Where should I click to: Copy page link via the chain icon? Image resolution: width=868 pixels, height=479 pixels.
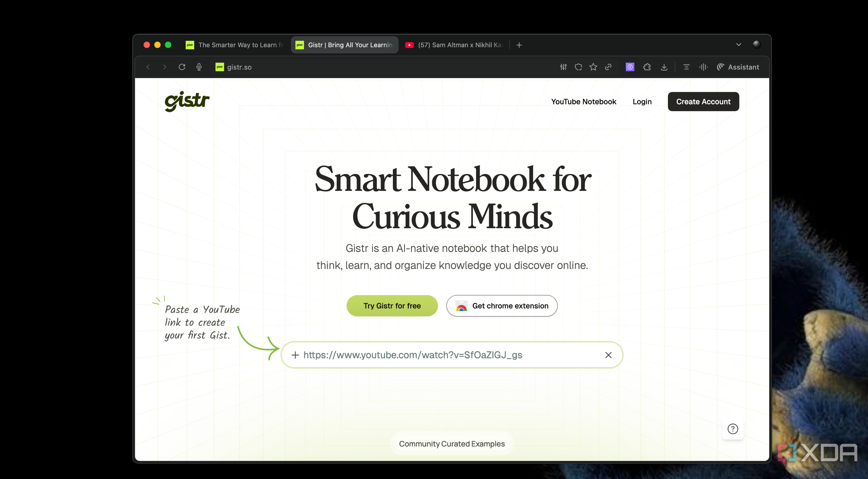(x=608, y=67)
